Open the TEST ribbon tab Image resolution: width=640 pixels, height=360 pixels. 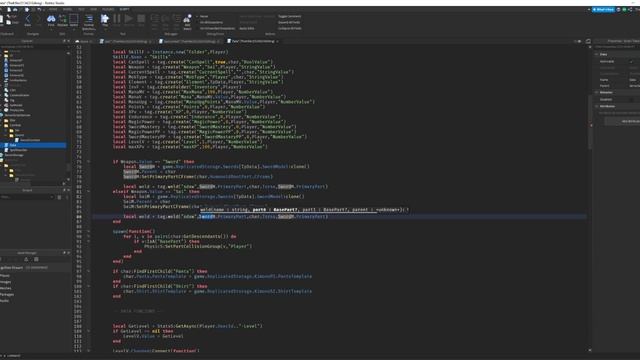tap(81, 9)
